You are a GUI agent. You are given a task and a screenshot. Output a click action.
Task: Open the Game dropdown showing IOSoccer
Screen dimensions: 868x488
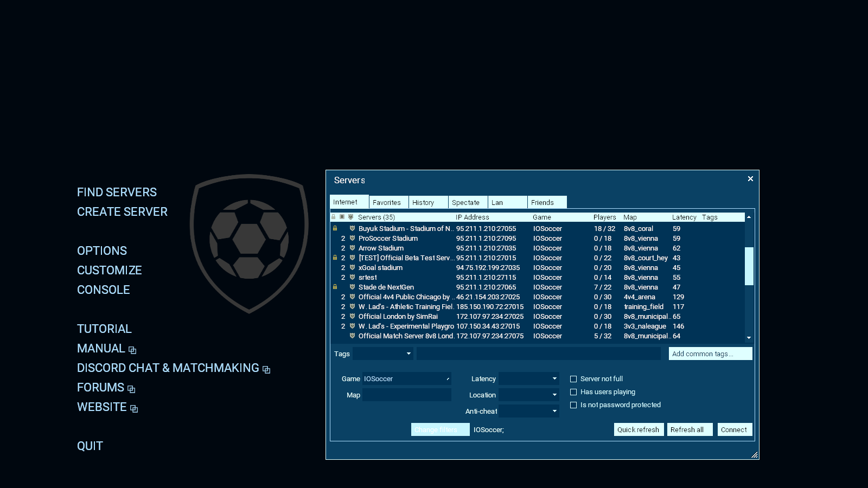point(407,378)
